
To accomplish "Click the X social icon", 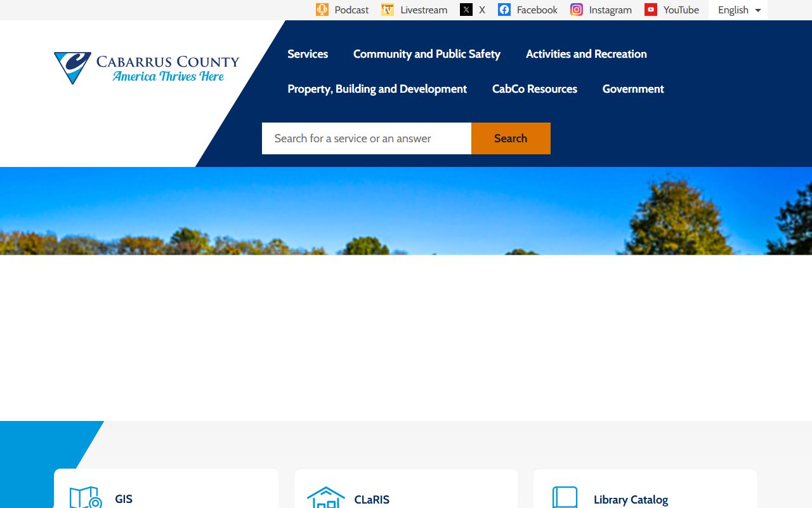I will click(x=466, y=10).
